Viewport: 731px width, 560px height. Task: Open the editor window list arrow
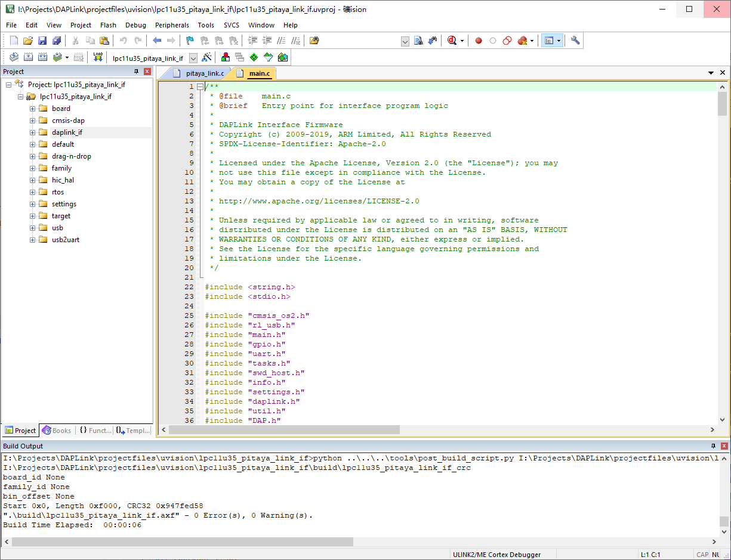tap(711, 73)
